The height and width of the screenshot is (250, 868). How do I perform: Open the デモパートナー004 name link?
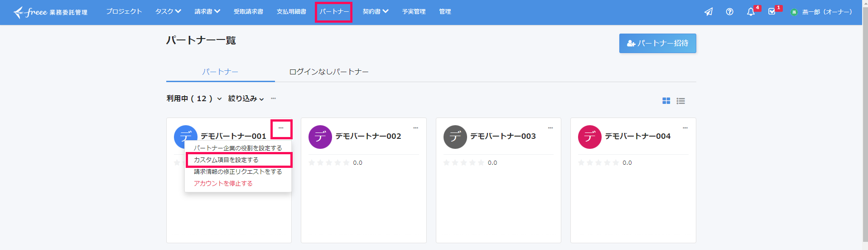638,136
